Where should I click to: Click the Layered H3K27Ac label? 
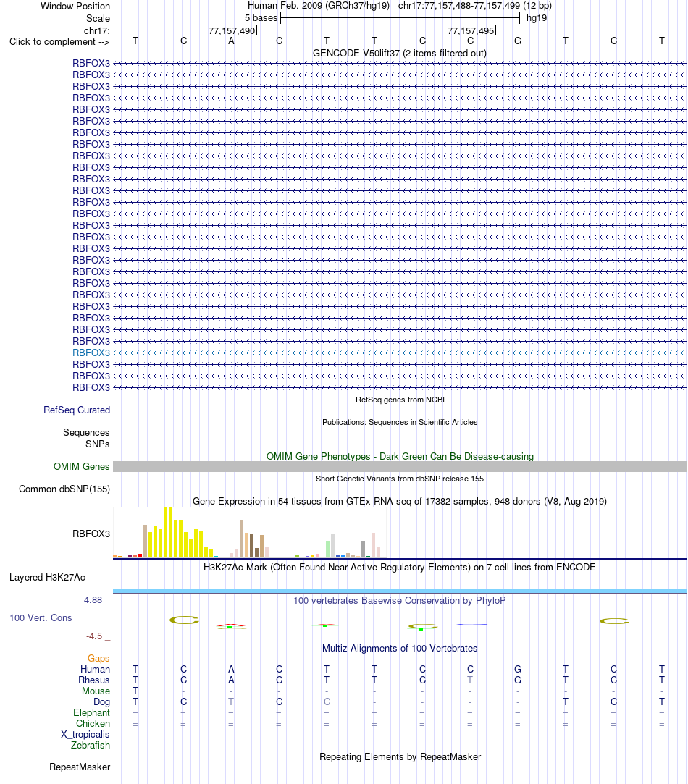[47, 578]
